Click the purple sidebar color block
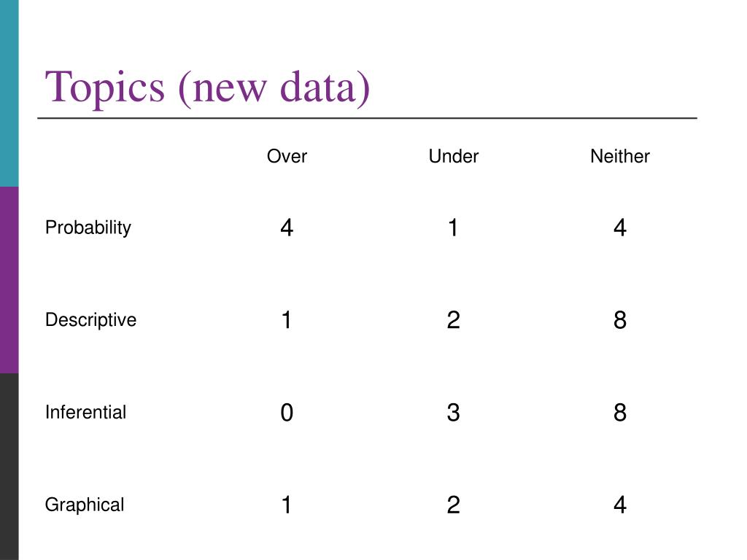Screen dimensions: 747x560 pyautogui.click(x=9, y=280)
